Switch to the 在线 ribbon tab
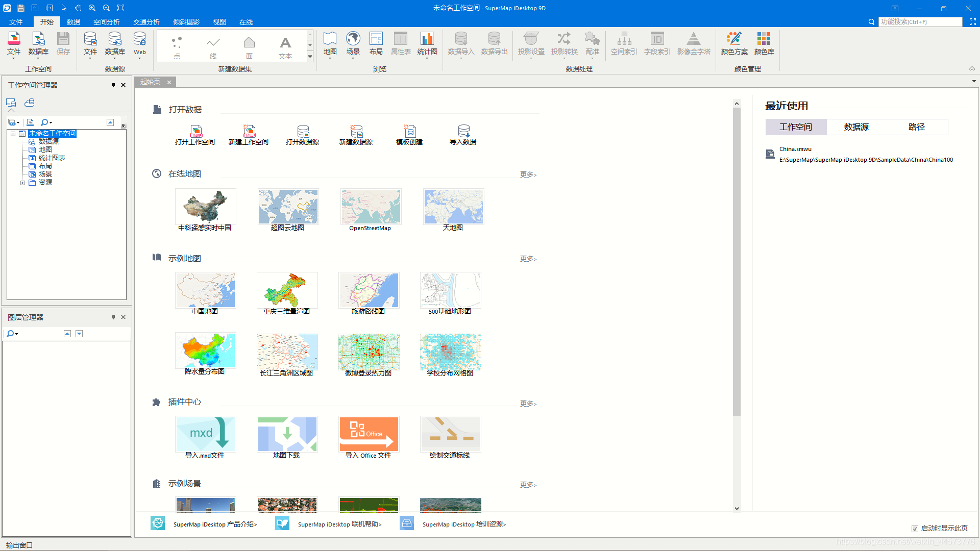 coord(246,22)
